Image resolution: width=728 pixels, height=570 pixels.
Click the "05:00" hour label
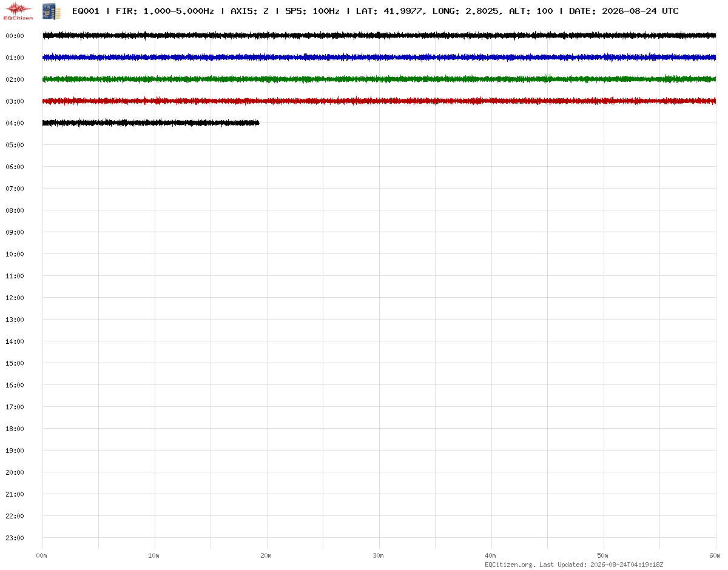pyautogui.click(x=15, y=145)
